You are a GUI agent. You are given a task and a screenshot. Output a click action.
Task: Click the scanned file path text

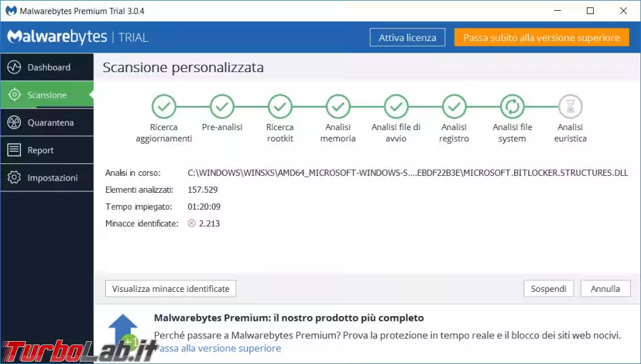point(408,173)
